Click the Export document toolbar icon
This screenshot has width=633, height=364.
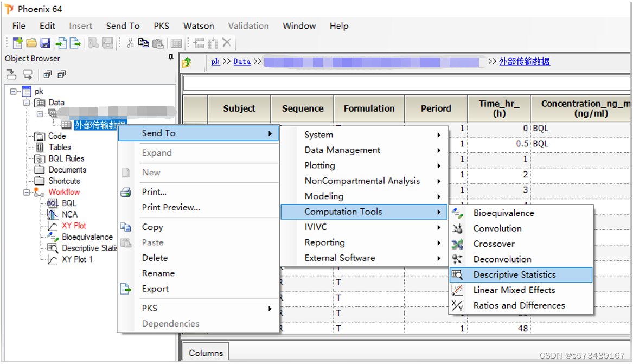point(75,43)
